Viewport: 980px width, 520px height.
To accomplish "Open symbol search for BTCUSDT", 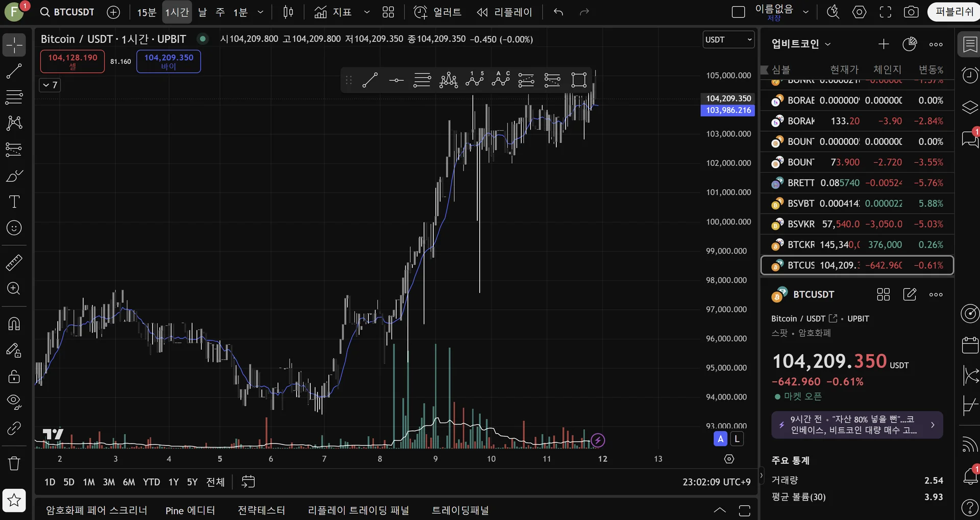I will (x=67, y=12).
